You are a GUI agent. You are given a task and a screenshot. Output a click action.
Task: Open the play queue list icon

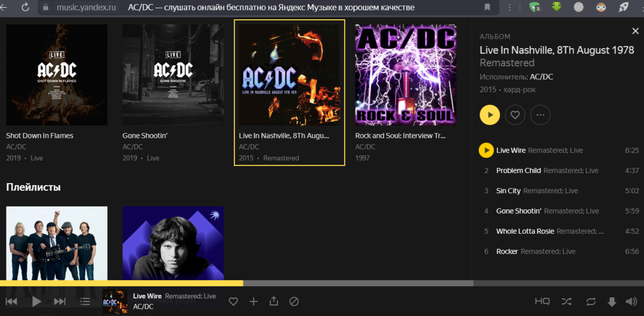point(85,301)
